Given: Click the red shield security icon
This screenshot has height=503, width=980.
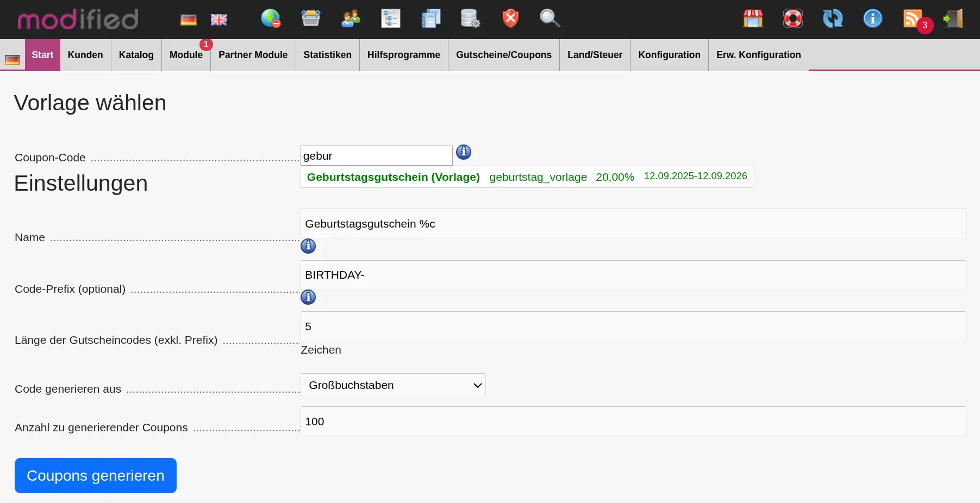Looking at the screenshot, I should [510, 18].
